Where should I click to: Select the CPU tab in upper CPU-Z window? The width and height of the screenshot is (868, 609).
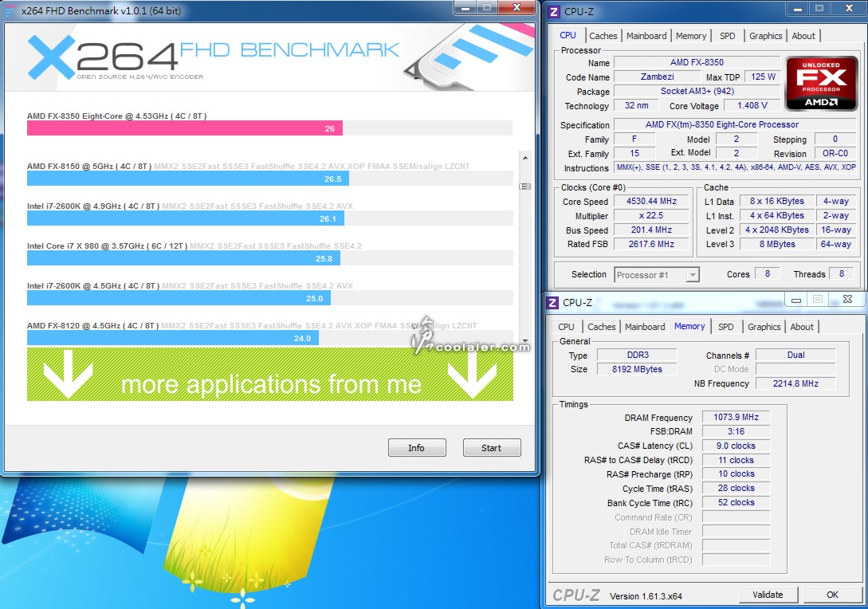click(568, 35)
